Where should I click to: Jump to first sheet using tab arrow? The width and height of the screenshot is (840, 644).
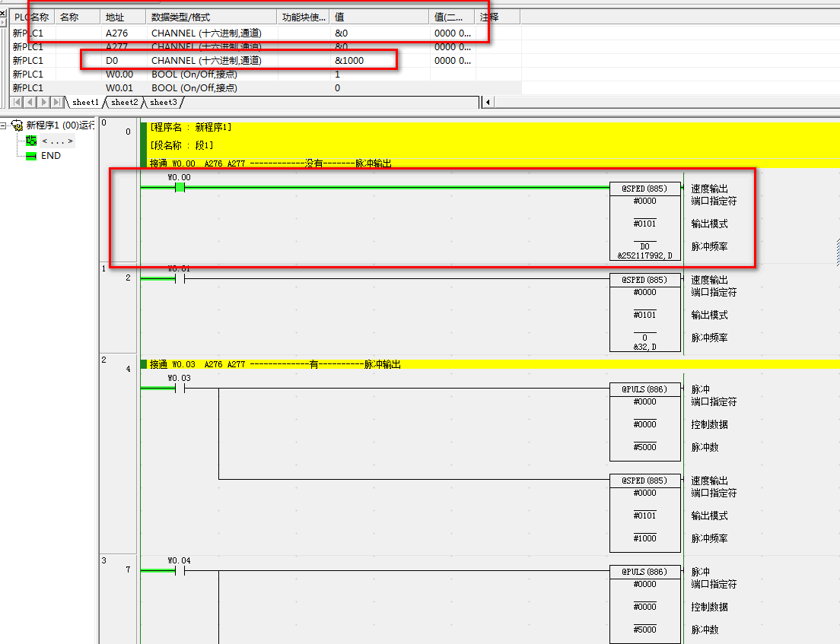pyautogui.click(x=18, y=102)
